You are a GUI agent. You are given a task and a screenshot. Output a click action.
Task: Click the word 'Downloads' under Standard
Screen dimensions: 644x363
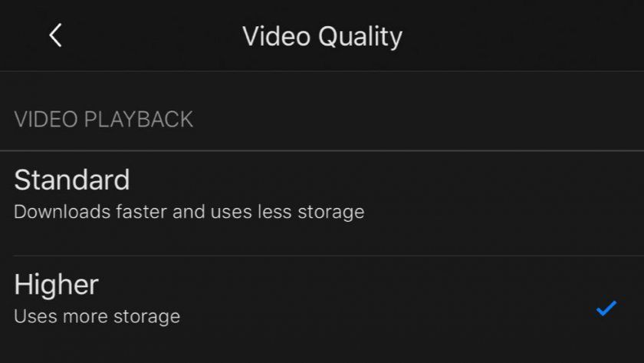click(62, 212)
